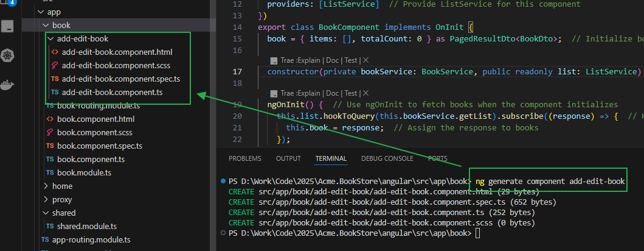The image size is (644, 251).
Task: Switch to the PROBLEMS tab
Action: [x=245, y=158]
